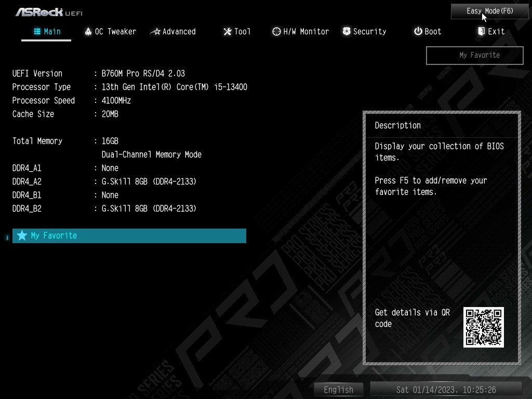Viewport: 532px width, 399px height.
Task: Click the DDR4_A2 G.Skill 8GB value
Action: [x=149, y=182]
